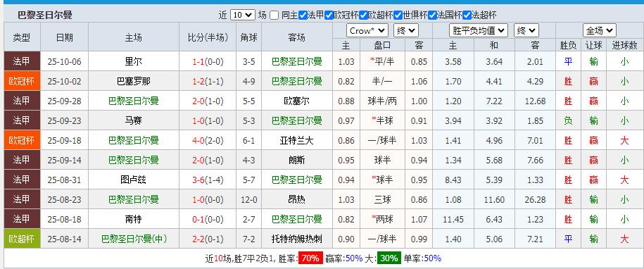The width and height of the screenshot is (644, 269).
Task: Click 欧超杯 label on 25-08-14 row
Action: (22, 239)
